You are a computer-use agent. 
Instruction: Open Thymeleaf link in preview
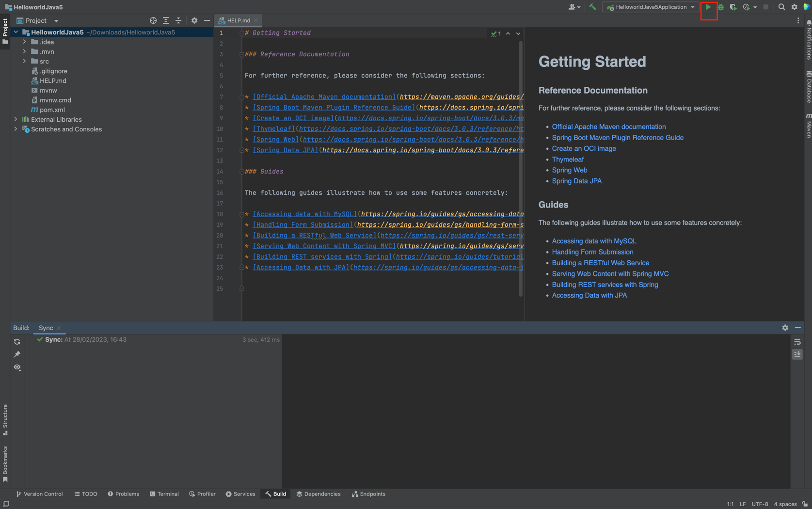coord(568,159)
